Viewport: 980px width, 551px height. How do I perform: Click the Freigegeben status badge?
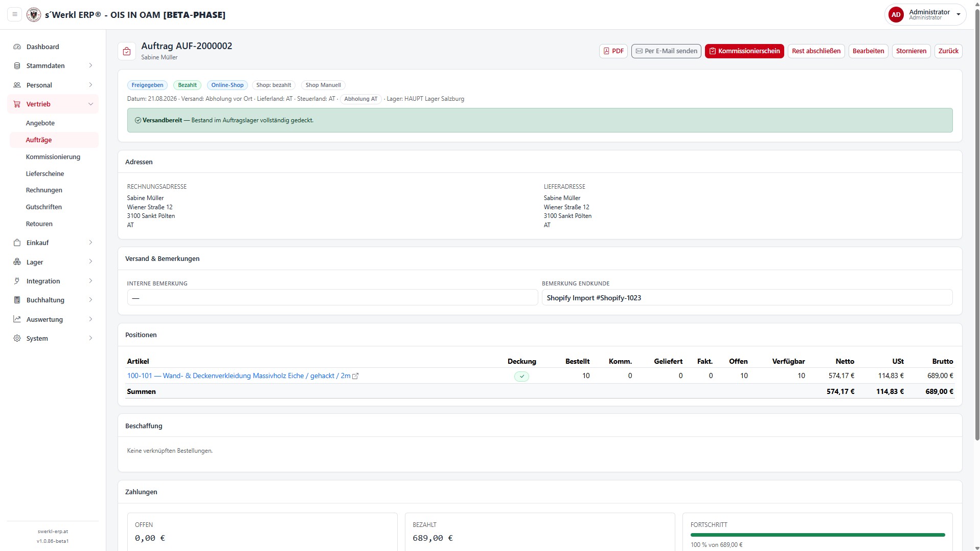tap(147, 85)
